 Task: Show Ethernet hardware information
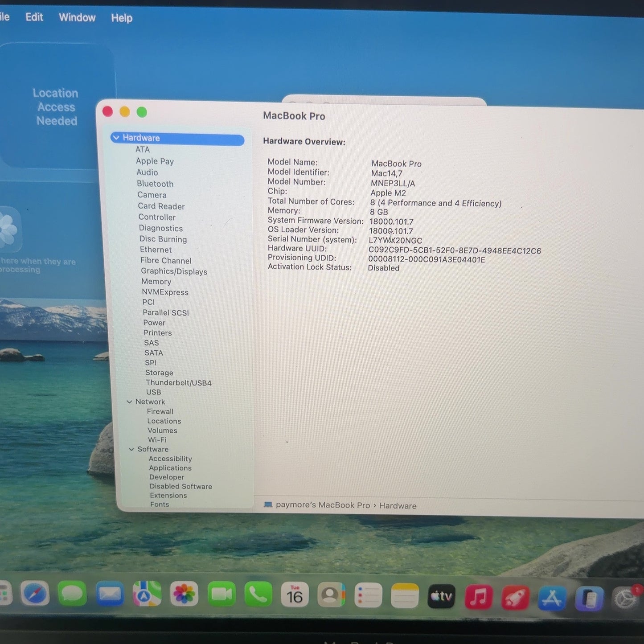pos(156,250)
